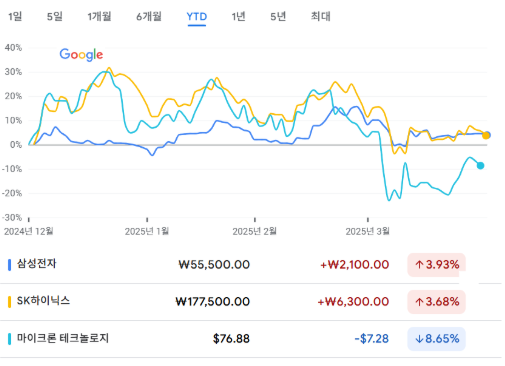Click the yellow SK하이닉스 color marker

[x=9, y=302]
